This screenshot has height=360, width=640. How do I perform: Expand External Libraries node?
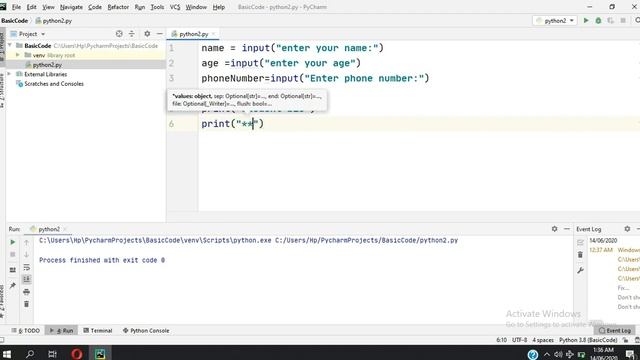point(10,74)
